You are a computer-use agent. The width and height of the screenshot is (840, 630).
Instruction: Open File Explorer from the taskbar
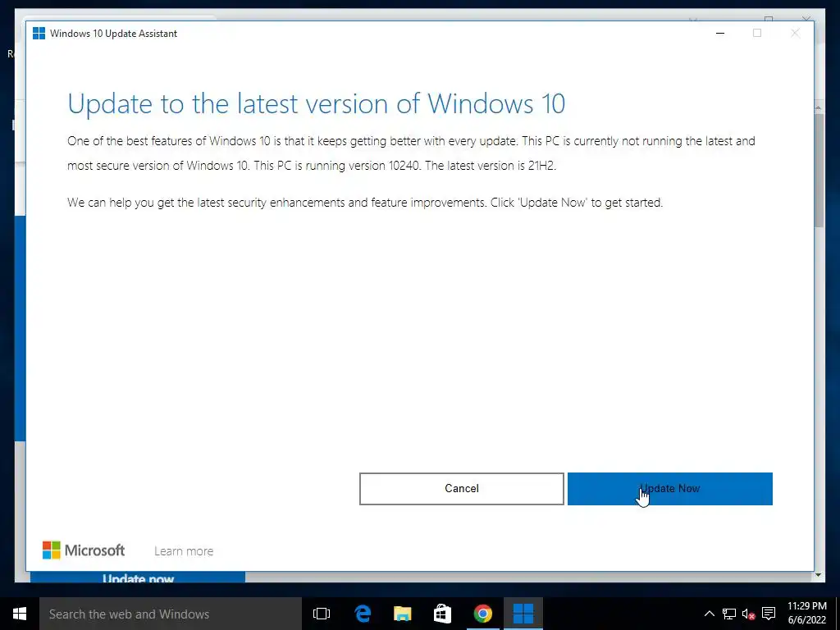click(402, 614)
